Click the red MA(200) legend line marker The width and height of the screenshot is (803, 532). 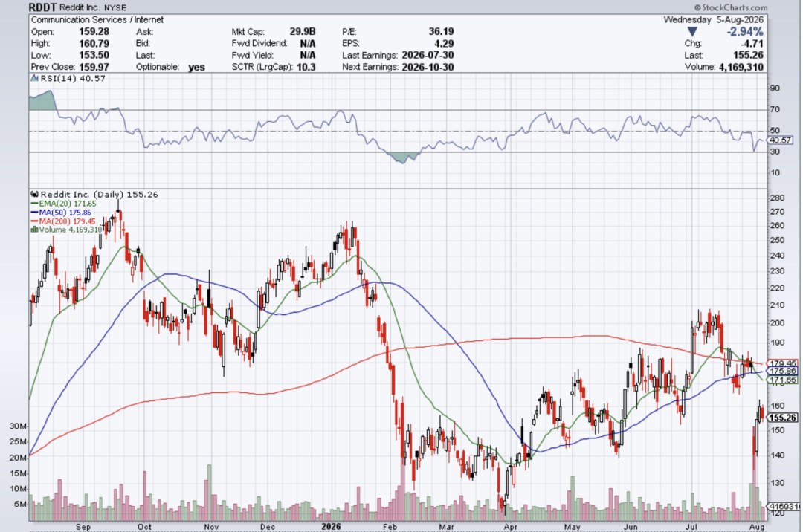34,221
